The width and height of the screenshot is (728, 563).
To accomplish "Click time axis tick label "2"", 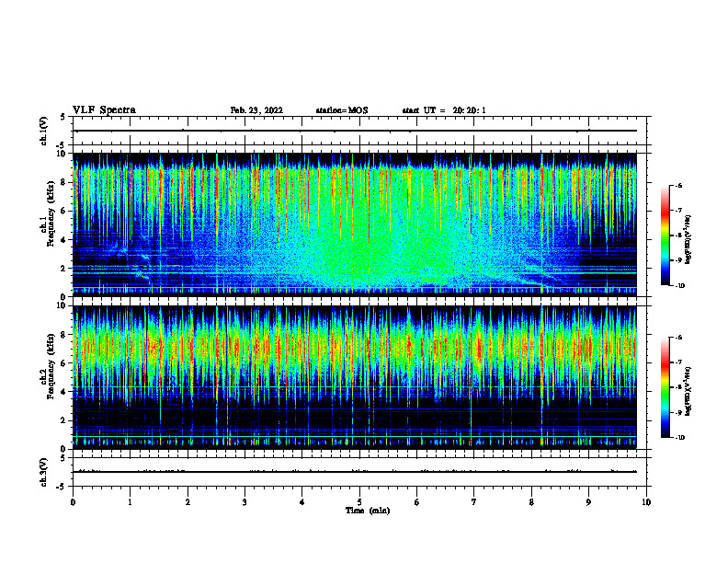I will coord(188,502).
